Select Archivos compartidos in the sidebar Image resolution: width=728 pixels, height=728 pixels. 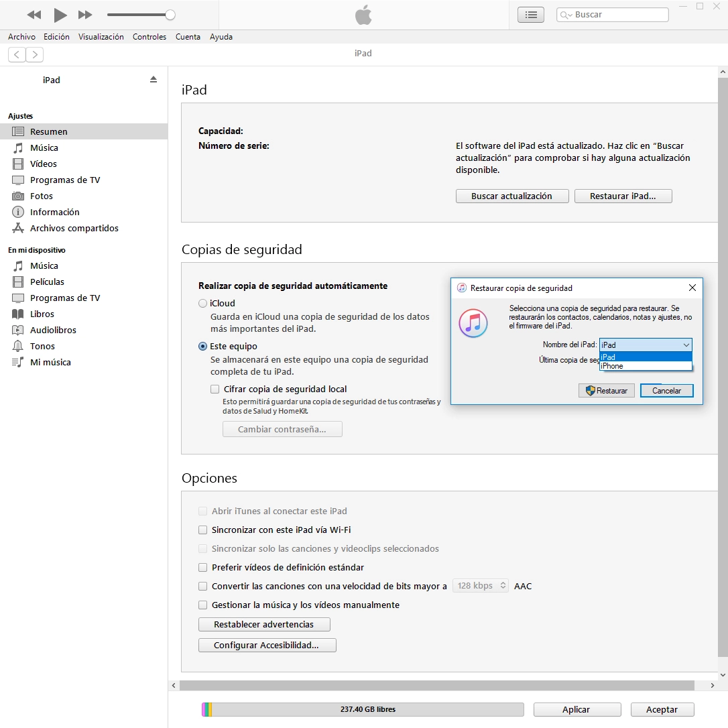74,228
